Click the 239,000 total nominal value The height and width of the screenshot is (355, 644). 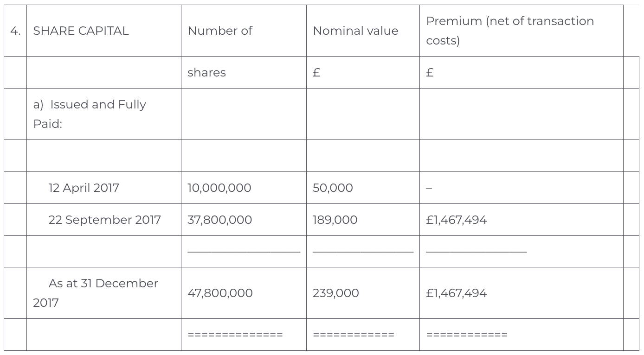click(335, 293)
